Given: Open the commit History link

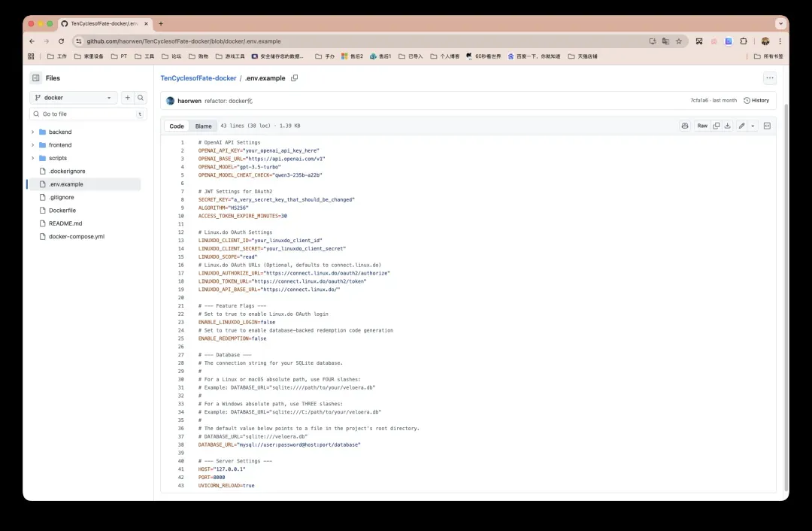Looking at the screenshot, I should point(756,100).
